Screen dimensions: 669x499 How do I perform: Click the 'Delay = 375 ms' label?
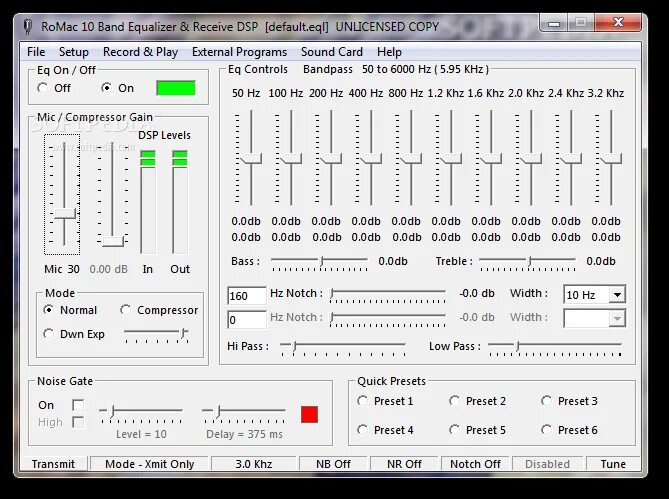click(x=244, y=434)
